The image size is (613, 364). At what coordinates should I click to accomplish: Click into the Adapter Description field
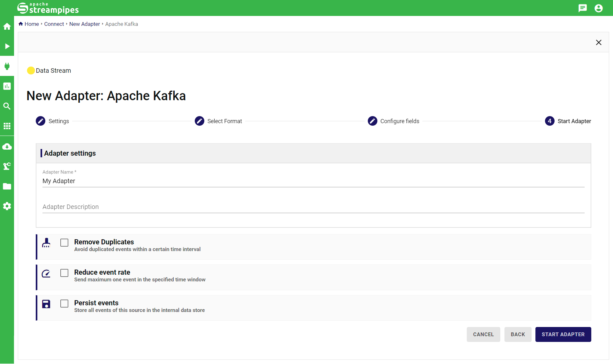[313, 207]
